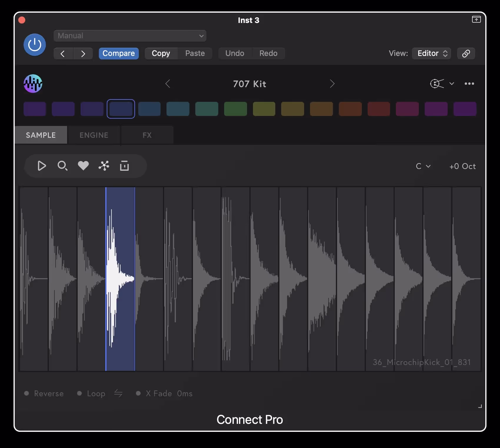Select the ninth olive pad
The height and width of the screenshot is (448, 500).
tap(264, 109)
